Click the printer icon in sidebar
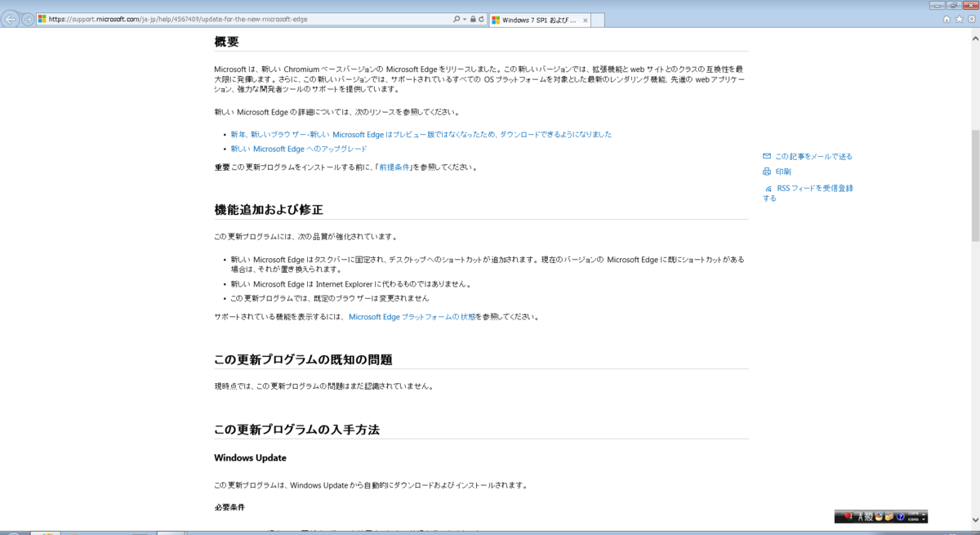Screen dimensions: 980x535 [x=767, y=172]
